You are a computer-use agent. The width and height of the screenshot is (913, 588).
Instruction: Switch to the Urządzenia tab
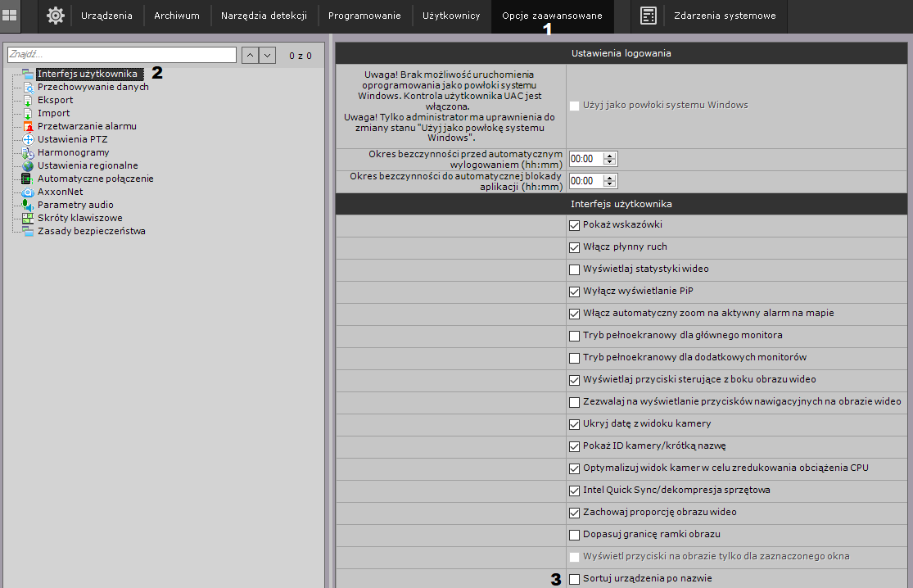106,16
